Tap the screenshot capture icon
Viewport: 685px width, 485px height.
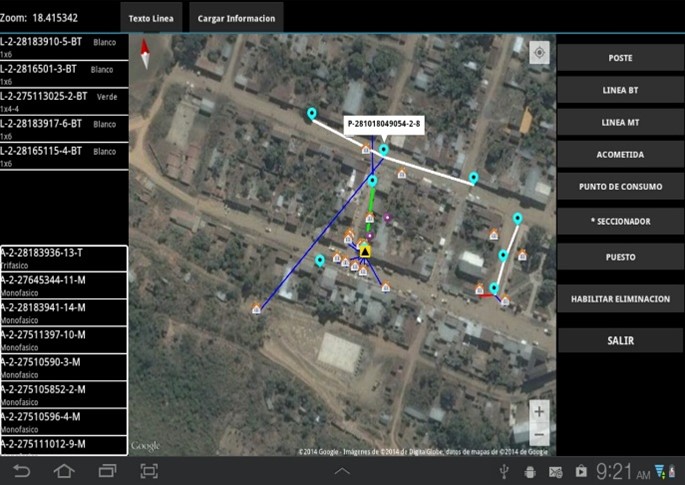(x=149, y=471)
